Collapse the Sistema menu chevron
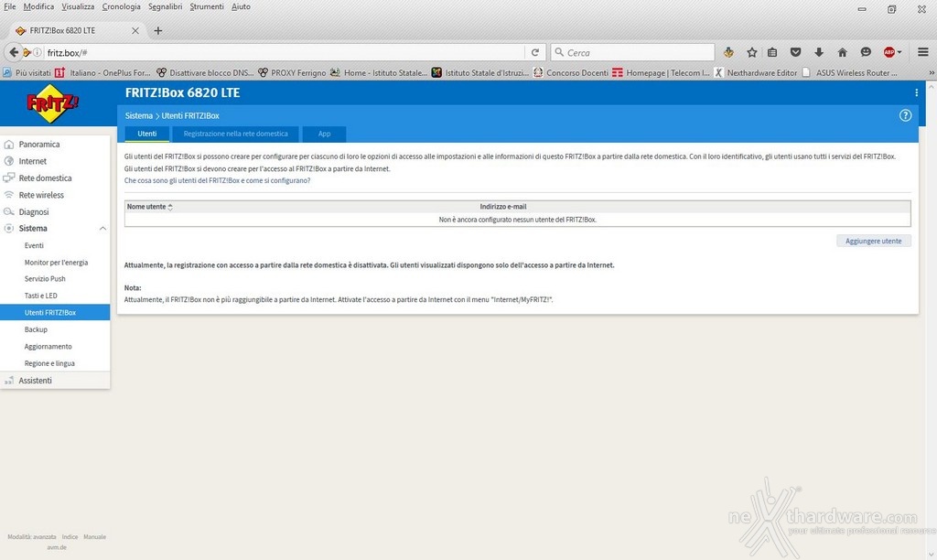 point(102,229)
